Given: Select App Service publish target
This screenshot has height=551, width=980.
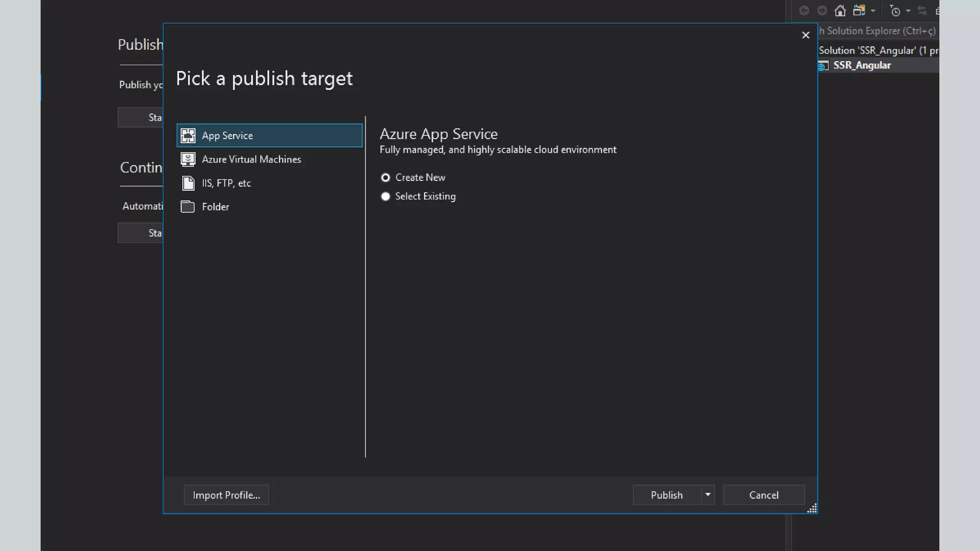Looking at the screenshot, I should [x=269, y=135].
